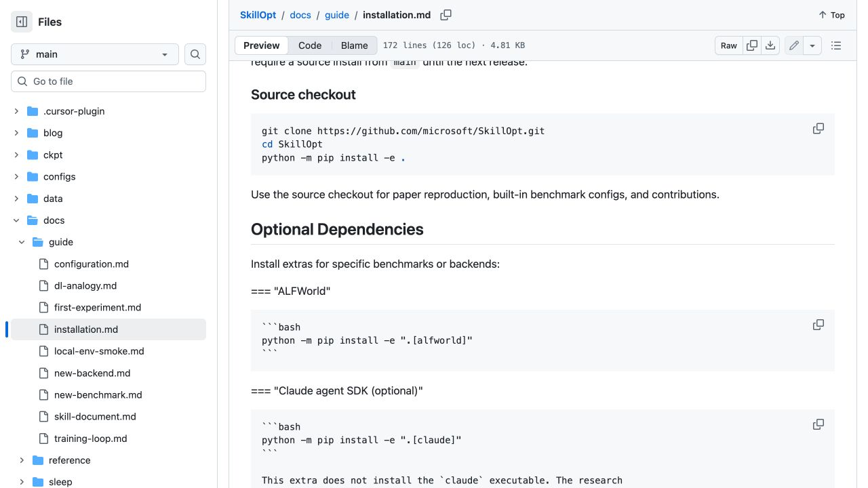Download the raw file icon
Image resolution: width=868 pixels, height=488 pixels.
coord(770,45)
